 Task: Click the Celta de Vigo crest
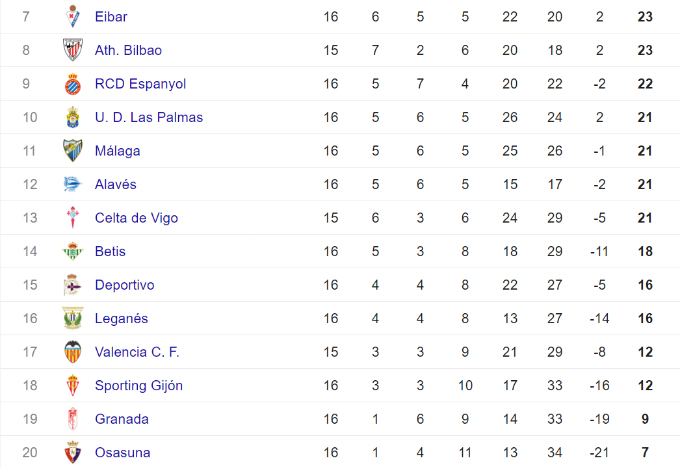(x=73, y=218)
